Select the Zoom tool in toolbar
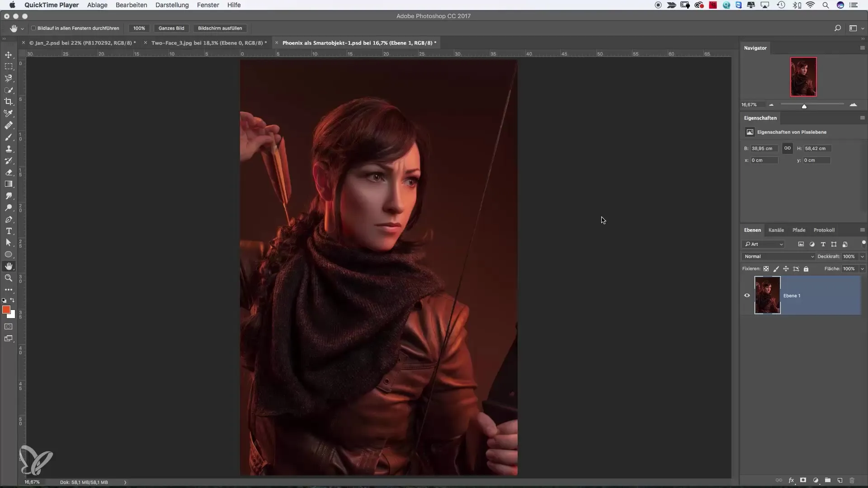 pos(9,278)
